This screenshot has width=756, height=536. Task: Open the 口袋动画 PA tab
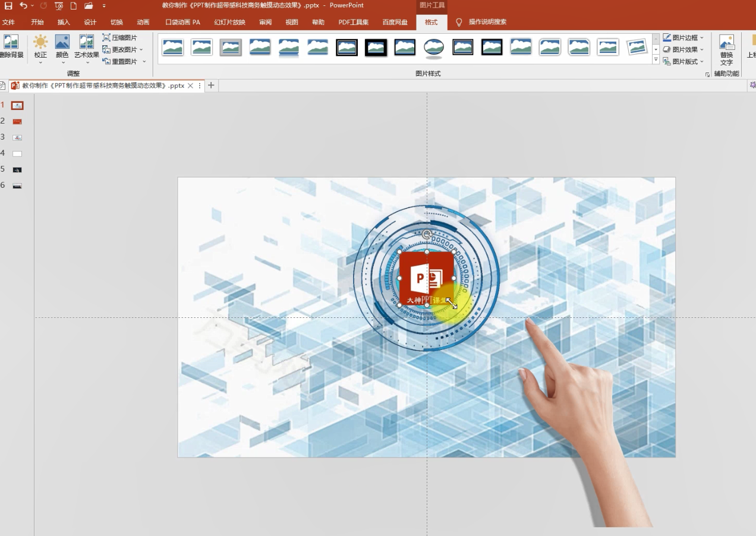click(x=182, y=22)
